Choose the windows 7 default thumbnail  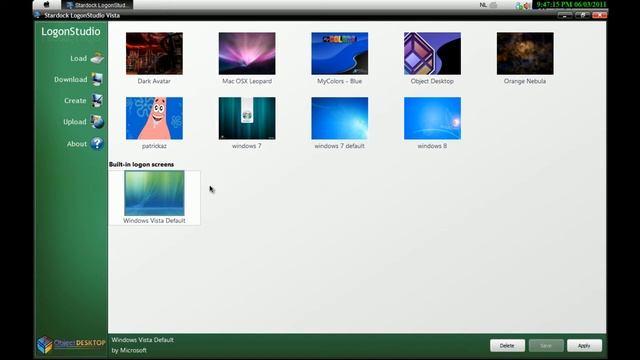click(x=340, y=118)
